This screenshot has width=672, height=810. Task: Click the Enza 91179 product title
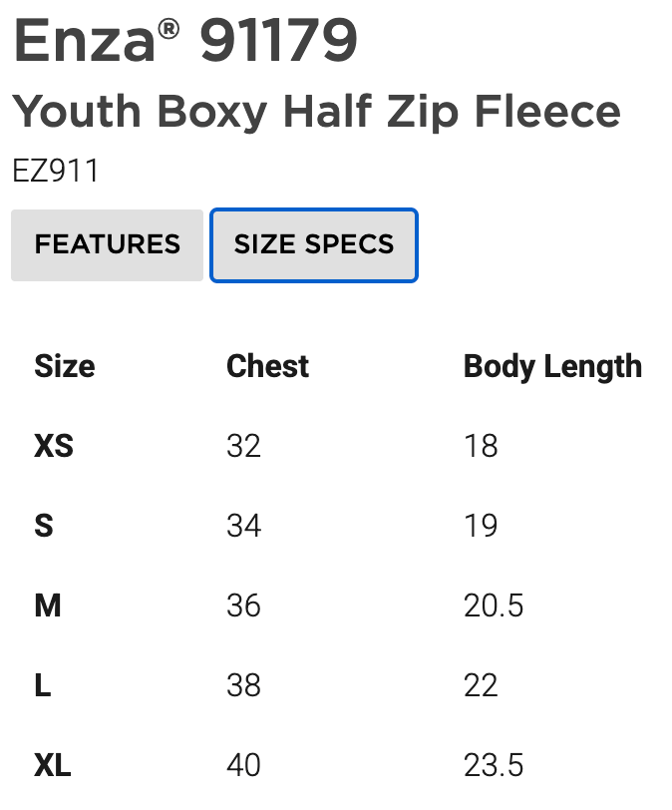coord(185,41)
